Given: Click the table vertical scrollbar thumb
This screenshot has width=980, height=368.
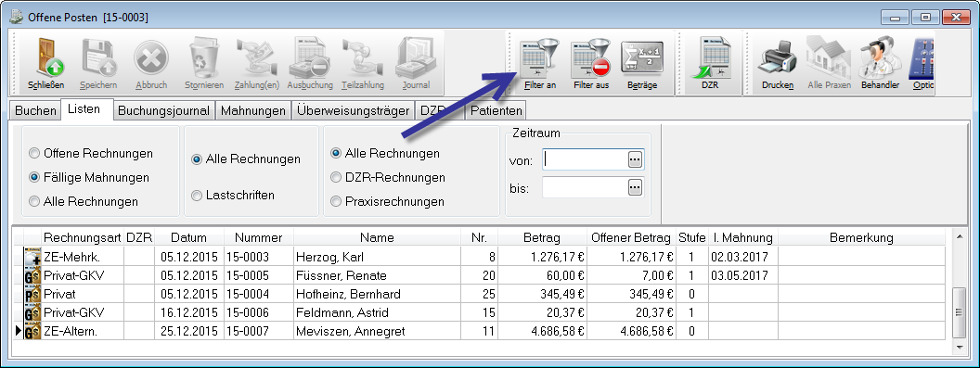Looking at the screenshot, I should point(960,312).
